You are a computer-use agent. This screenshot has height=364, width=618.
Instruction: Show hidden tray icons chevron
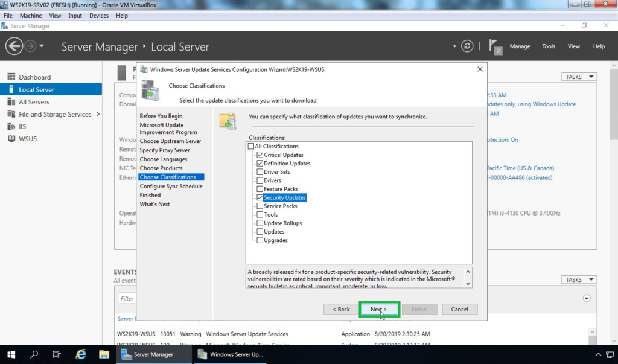[598, 354]
